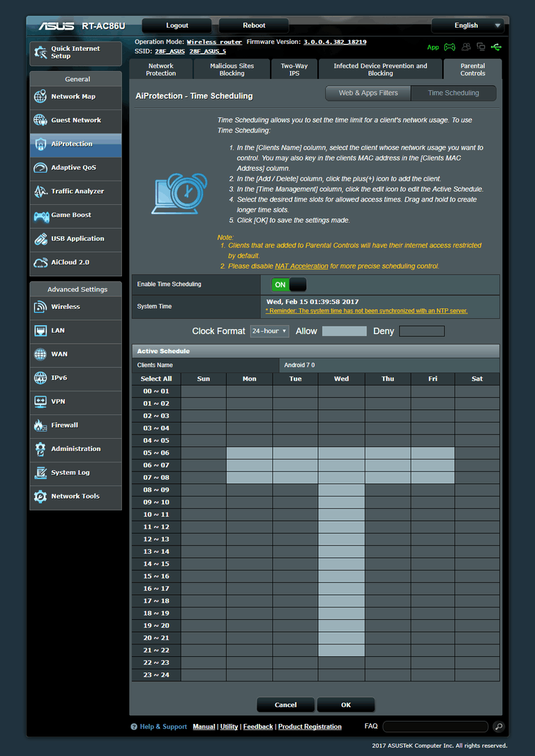Viewport: 535px width, 756px height.
Task: Open the Manual link in footer
Action: (x=204, y=727)
